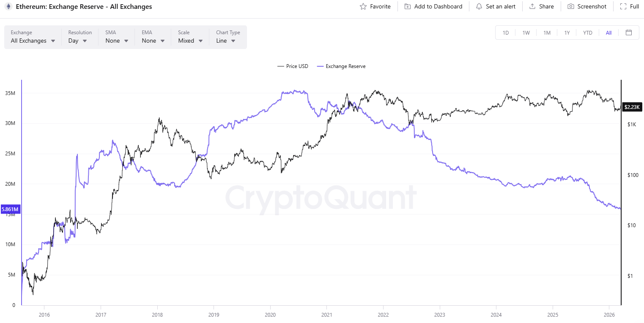Click the alert bell icon
644x323 pixels.
(479, 6)
